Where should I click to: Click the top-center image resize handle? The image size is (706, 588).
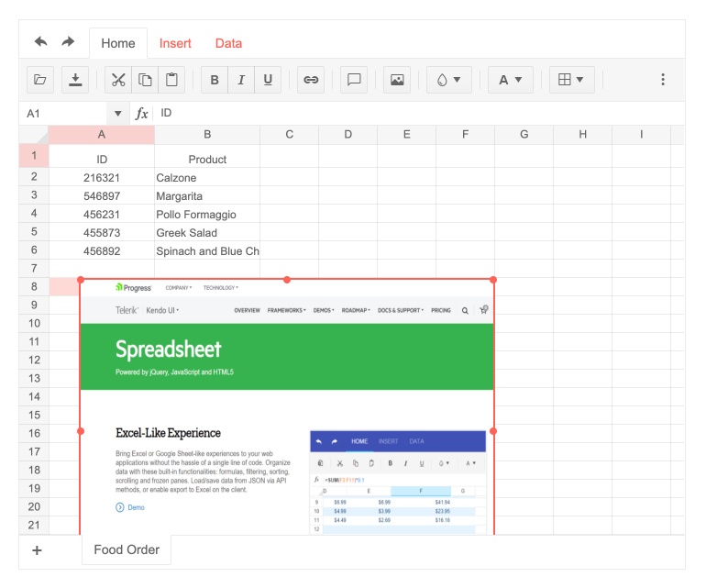287,280
